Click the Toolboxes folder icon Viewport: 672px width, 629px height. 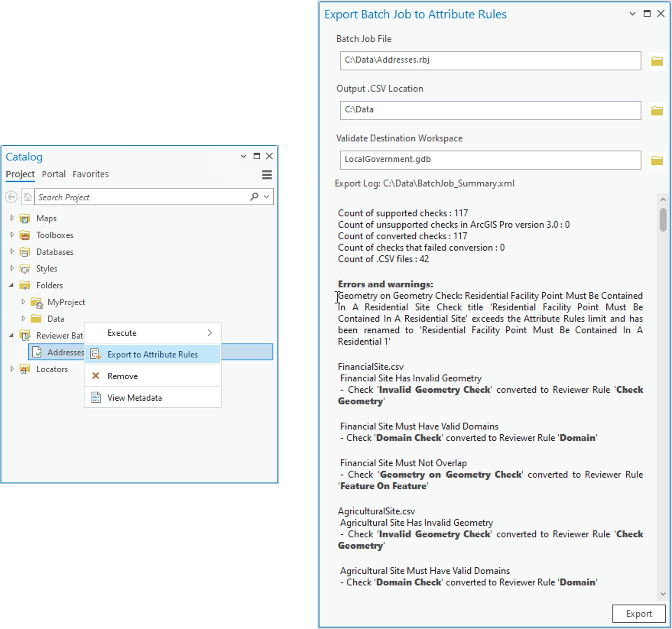click(x=25, y=235)
